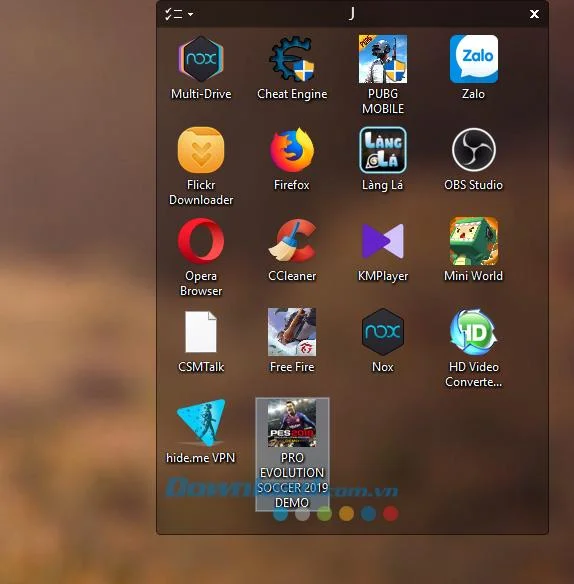Select OBS Studio icon
Viewport: 574px width, 584px height.
[x=474, y=150]
